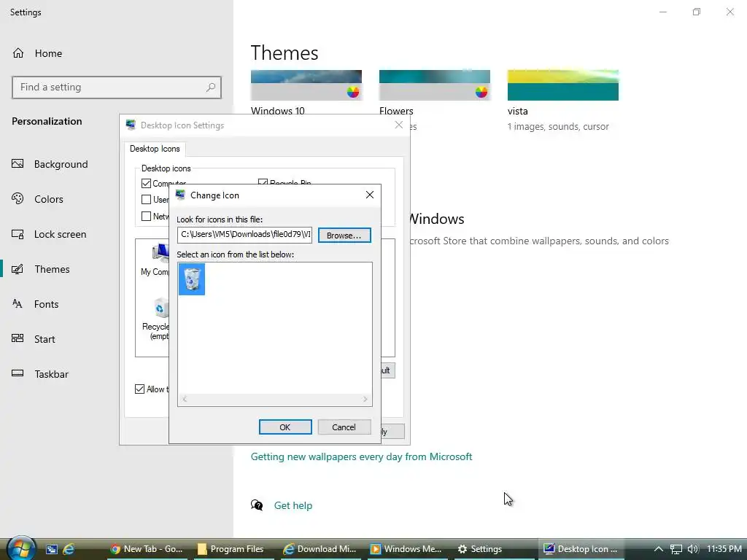Minimize the Settings window
This screenshot has height=560, width=747.
(x=662, y=12)
